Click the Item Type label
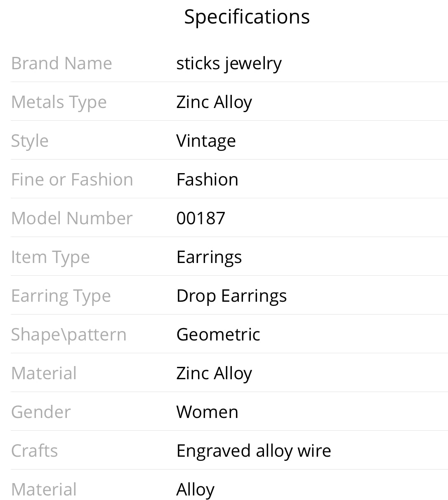448x500 pixels. click(x=50, y=257)
